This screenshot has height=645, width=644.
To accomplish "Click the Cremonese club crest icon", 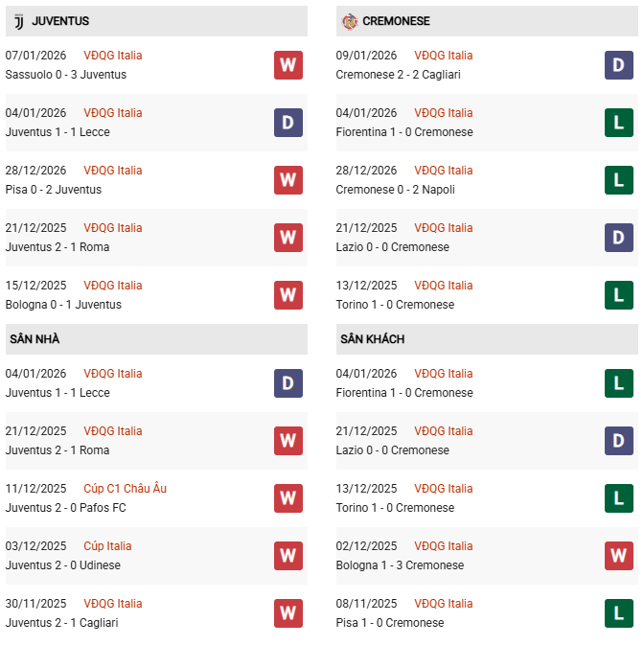I will click(x=349, y=21).
